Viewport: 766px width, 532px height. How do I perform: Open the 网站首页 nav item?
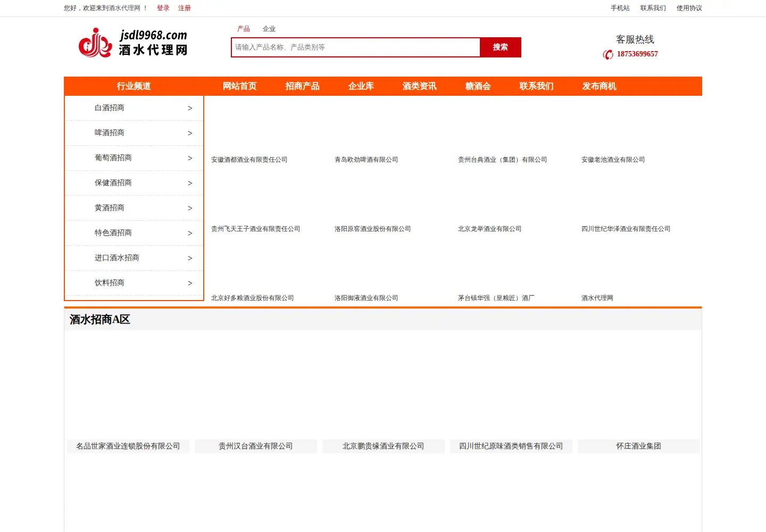coord(239,86)
